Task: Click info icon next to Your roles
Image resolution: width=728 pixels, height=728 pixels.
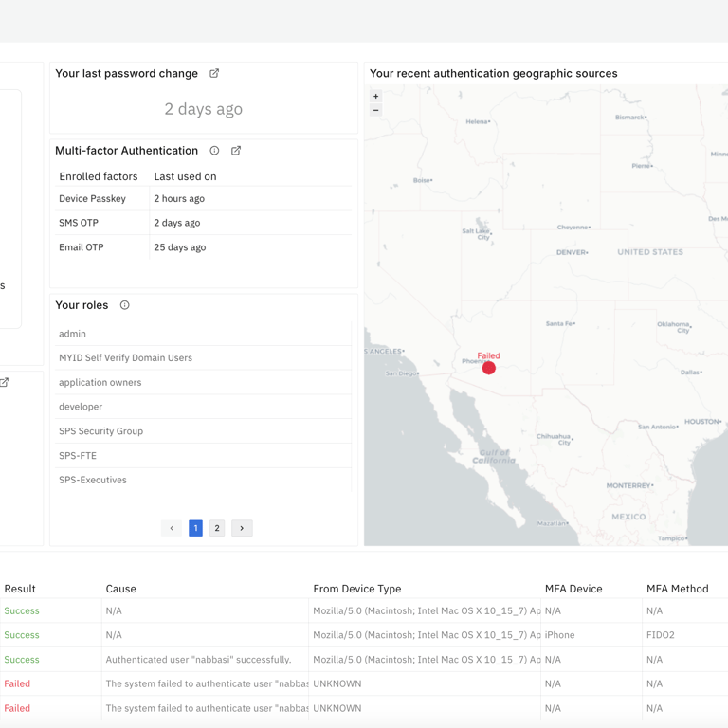Action: pos(124,305)
